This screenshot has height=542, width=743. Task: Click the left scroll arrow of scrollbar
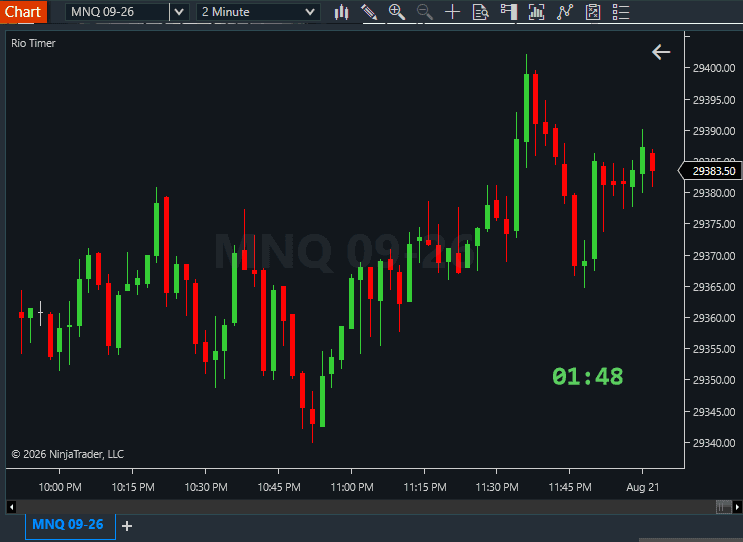coord(11,507)
